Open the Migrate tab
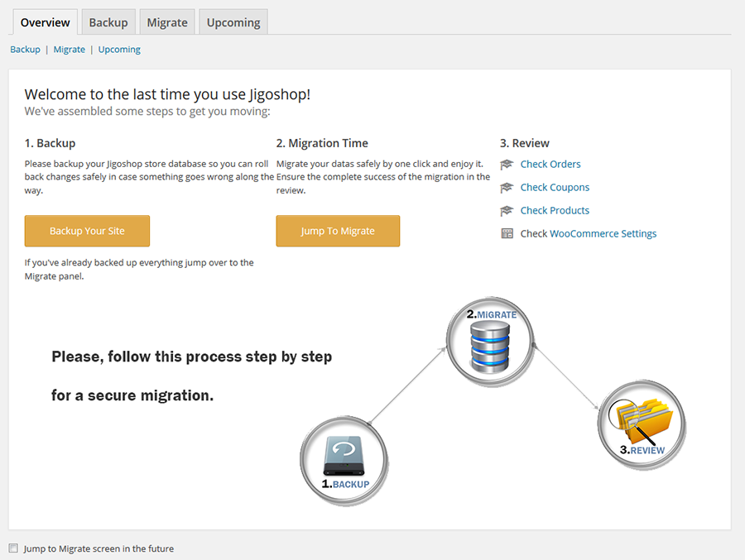745x560 pixels. (x=167, y=22)
